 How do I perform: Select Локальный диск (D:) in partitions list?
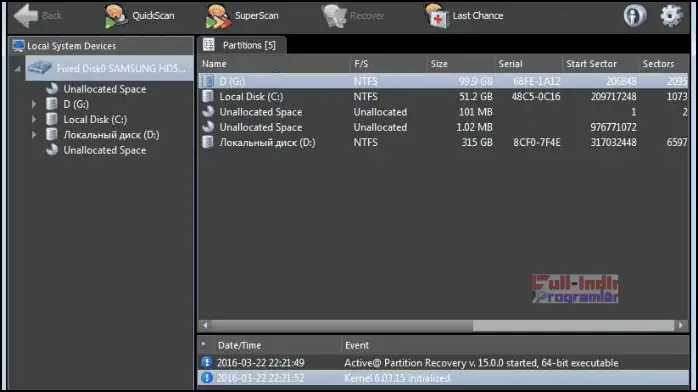click(x=267, y=142)
